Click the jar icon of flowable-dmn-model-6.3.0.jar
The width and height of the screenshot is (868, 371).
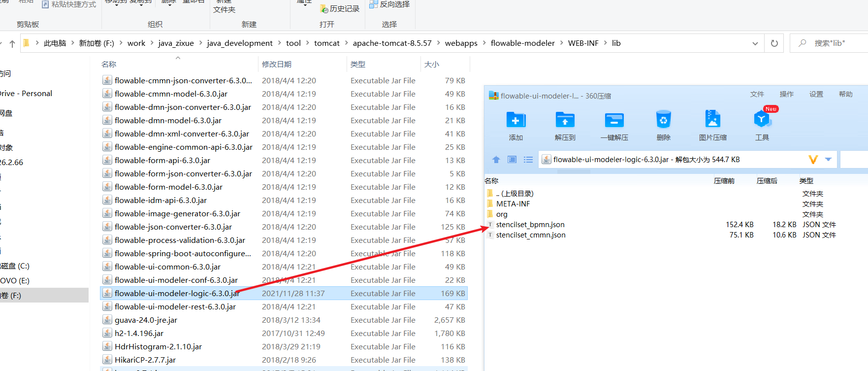click(x=107, y=120)
